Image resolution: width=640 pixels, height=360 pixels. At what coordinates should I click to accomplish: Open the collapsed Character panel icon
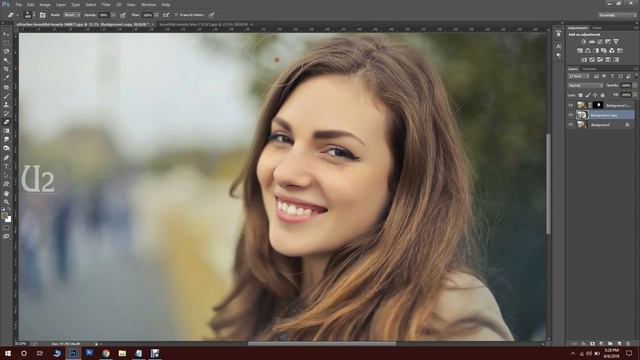coord(558,46)
